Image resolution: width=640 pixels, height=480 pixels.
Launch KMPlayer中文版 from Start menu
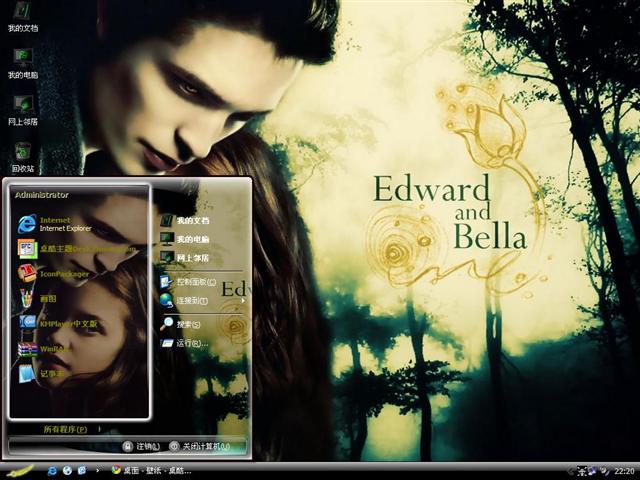click(x=58, y=324)
